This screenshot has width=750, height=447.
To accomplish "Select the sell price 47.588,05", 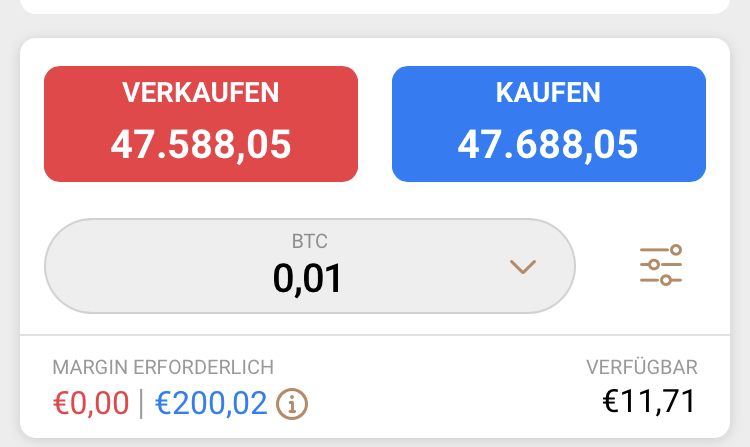I will pyautogui.click(x=201, y=145).
